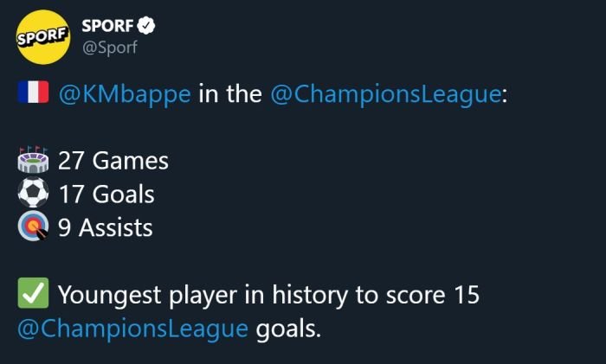606x364 pixels.
Task: Open the @Sporf handle
Action: (110, 48)
